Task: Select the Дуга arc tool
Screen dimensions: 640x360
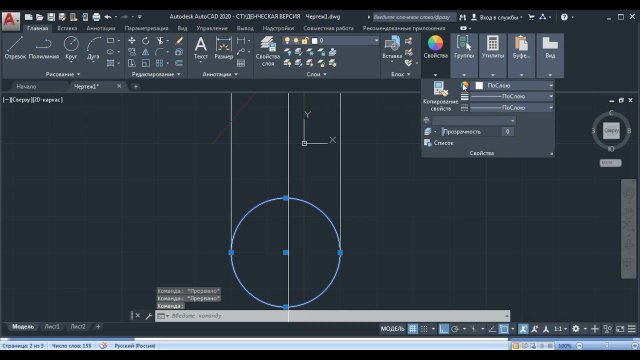Action: pyautogui.click(x=93, y=48)
